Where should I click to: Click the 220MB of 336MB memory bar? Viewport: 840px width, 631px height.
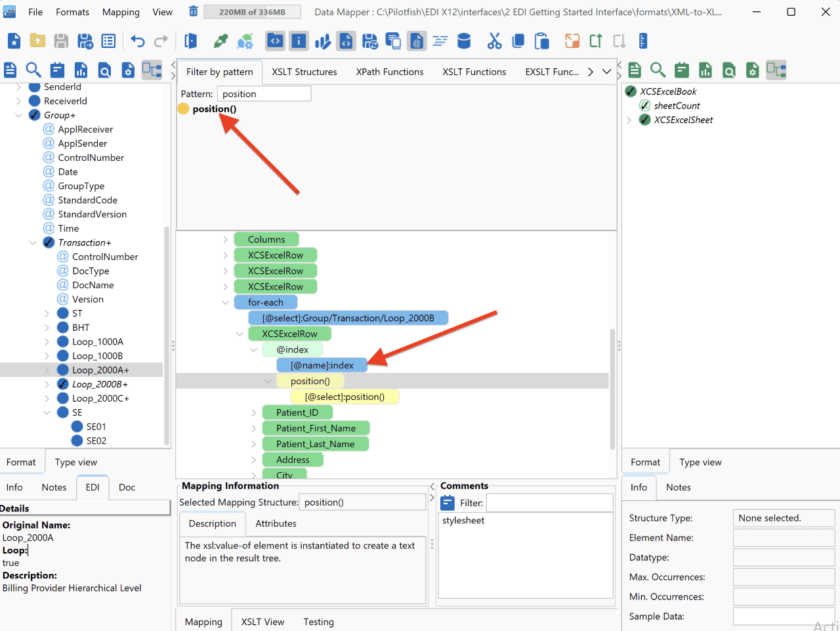[x=252, y=12]
